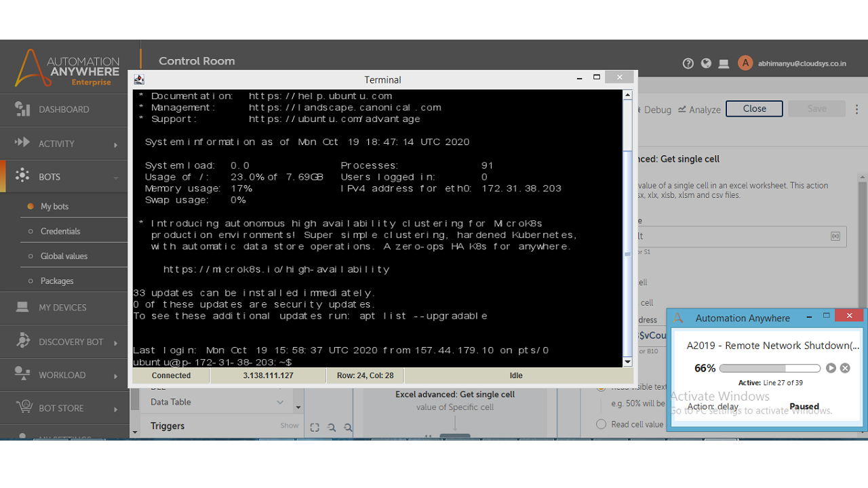
Task: Stop the bot run with cancel button
Action: pos(845,368)
